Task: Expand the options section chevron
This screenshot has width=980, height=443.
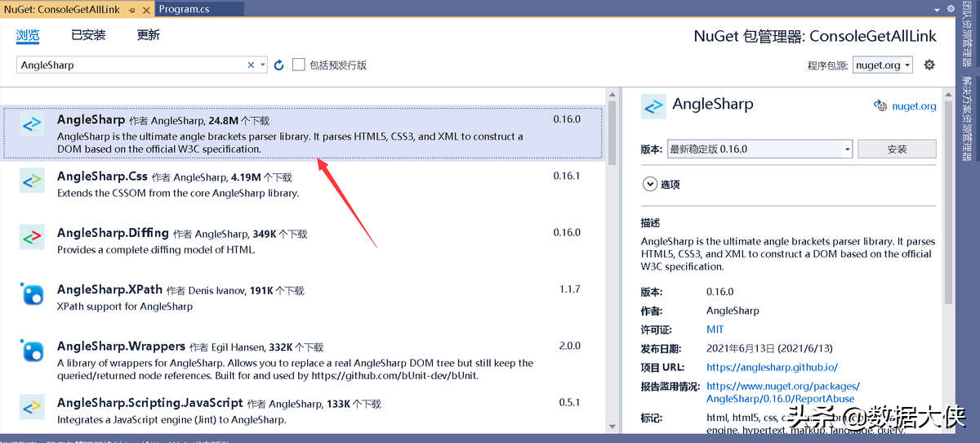Action: [x=650, y=184]
